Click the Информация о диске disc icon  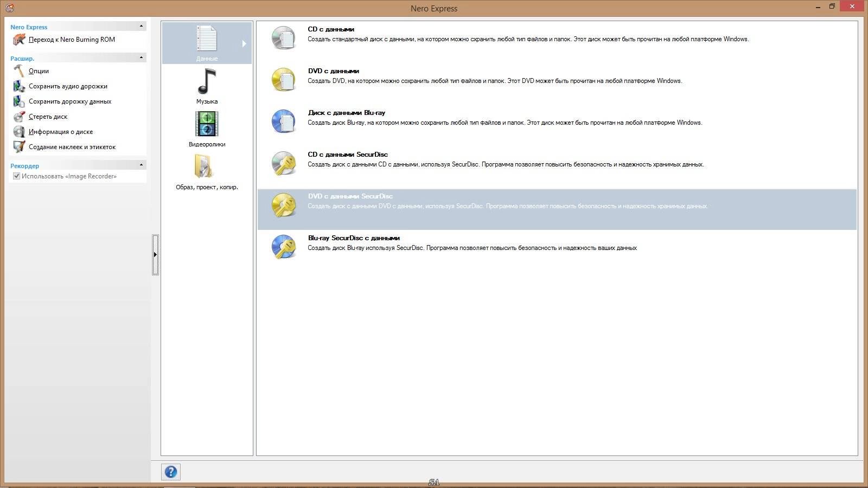[19, 132]
